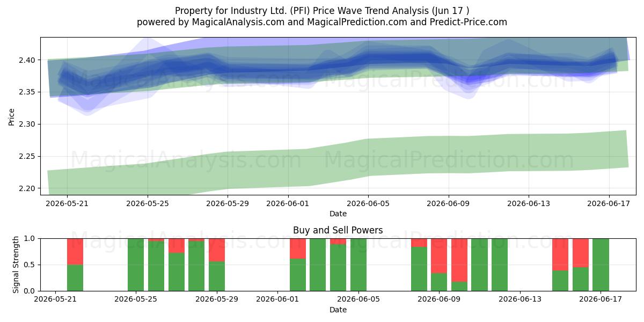Viewport: 644px width, 322px height.
Task: Click 2026-06-09 on the Buy and Sell Powers axis
Action: [x=439, y=300]
